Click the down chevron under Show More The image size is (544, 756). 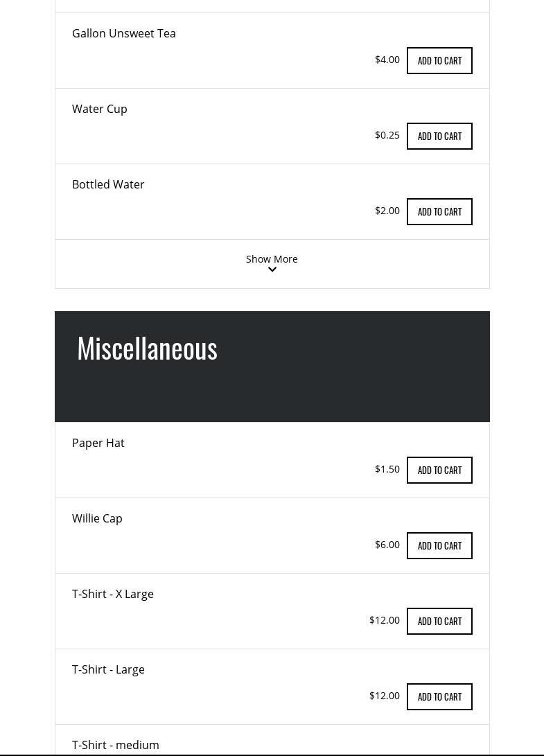272,270
